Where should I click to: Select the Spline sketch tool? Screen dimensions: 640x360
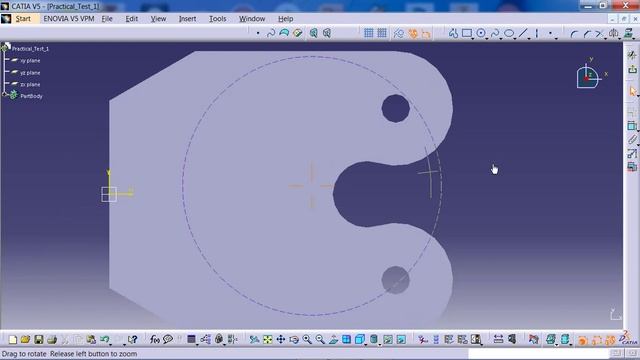click(x=495, y=33)
